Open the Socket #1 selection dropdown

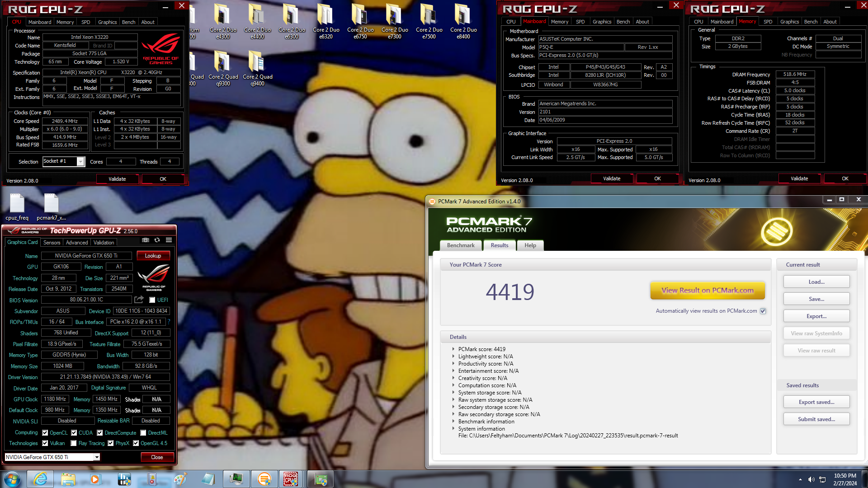(x=80, y=161)
